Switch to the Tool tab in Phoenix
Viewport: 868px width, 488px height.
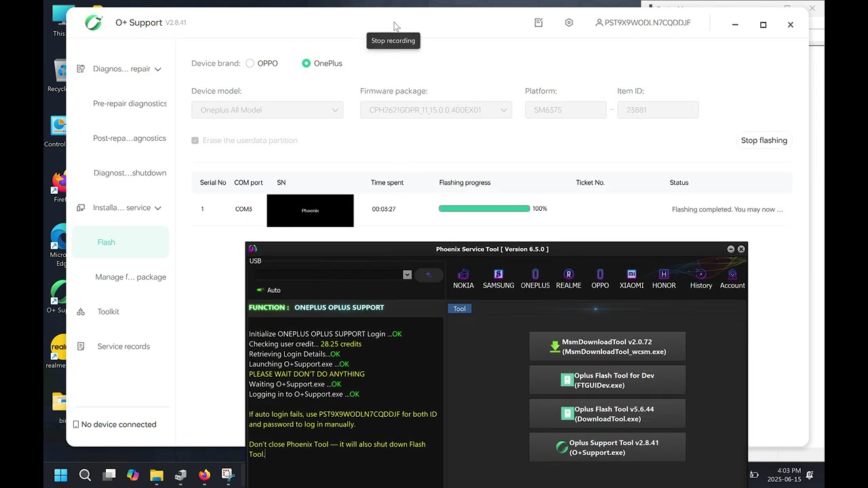(x=459, y=308)
